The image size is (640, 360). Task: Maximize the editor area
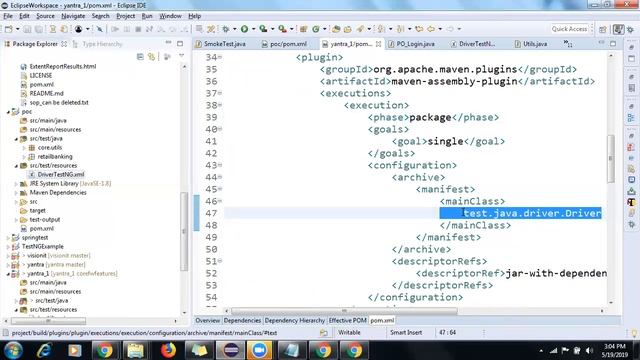(x=613, y=43)
